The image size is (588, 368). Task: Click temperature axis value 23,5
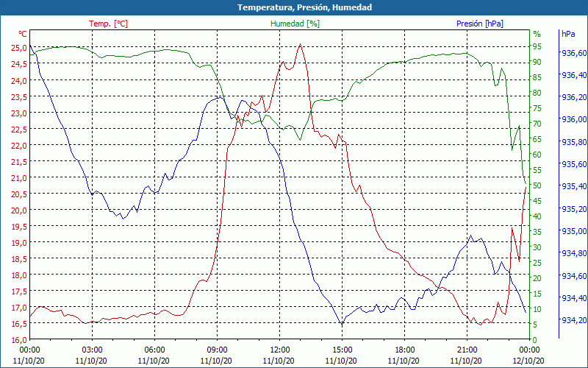(x=19, y=96)
